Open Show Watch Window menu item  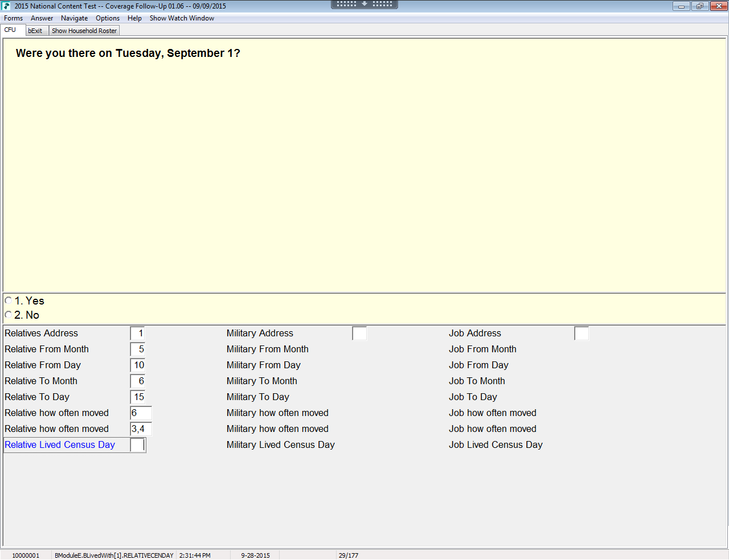182,18
